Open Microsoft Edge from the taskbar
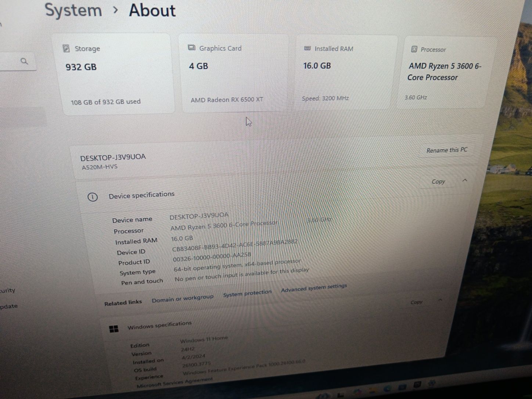Viewport: 532px width, 399px height. [387, 388]
